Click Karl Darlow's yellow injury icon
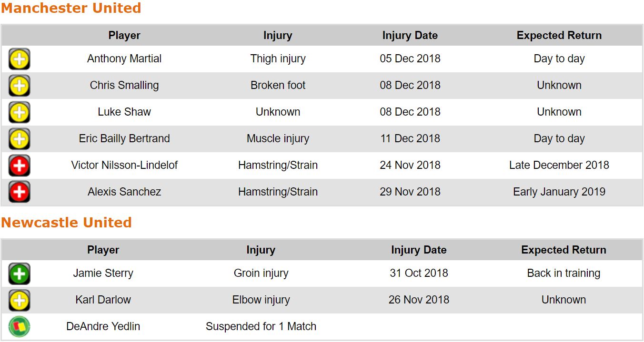Image resolution: width=644 pixels, height=342 pixels. (19, 300)
